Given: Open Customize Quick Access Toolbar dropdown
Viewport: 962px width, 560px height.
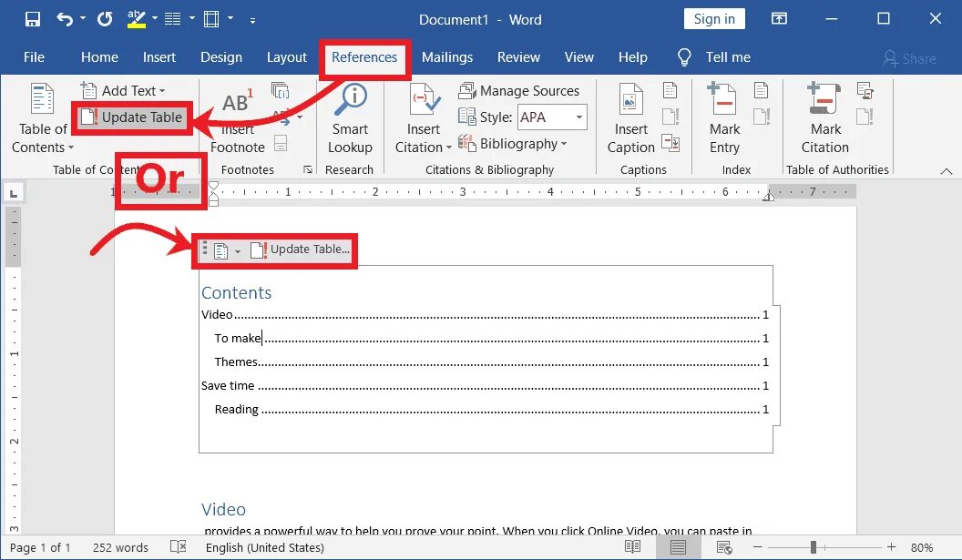Looking at the screenshot, I should pyautogui.click(x=252, y=21).
